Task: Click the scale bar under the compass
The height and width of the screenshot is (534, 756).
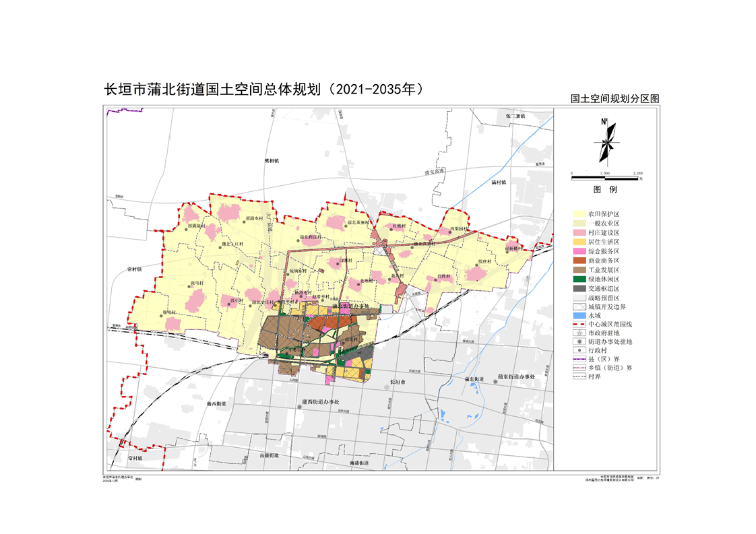Action: (x=606, y=174)
